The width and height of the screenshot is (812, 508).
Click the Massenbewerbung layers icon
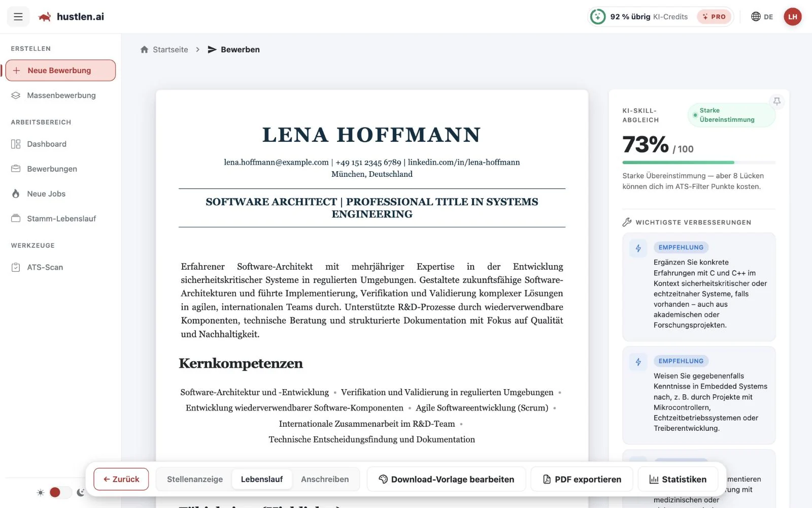(16, 95)
